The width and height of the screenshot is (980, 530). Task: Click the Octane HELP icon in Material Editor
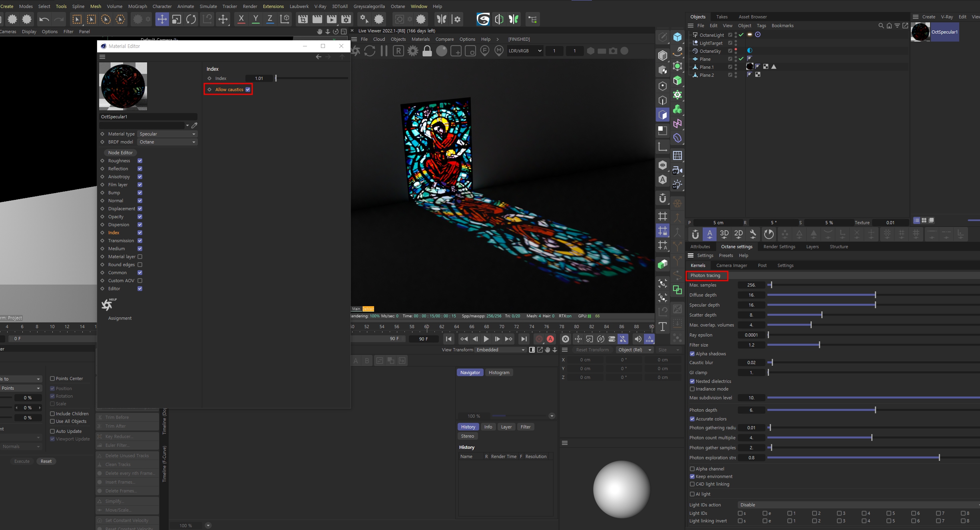coord(108,305)
